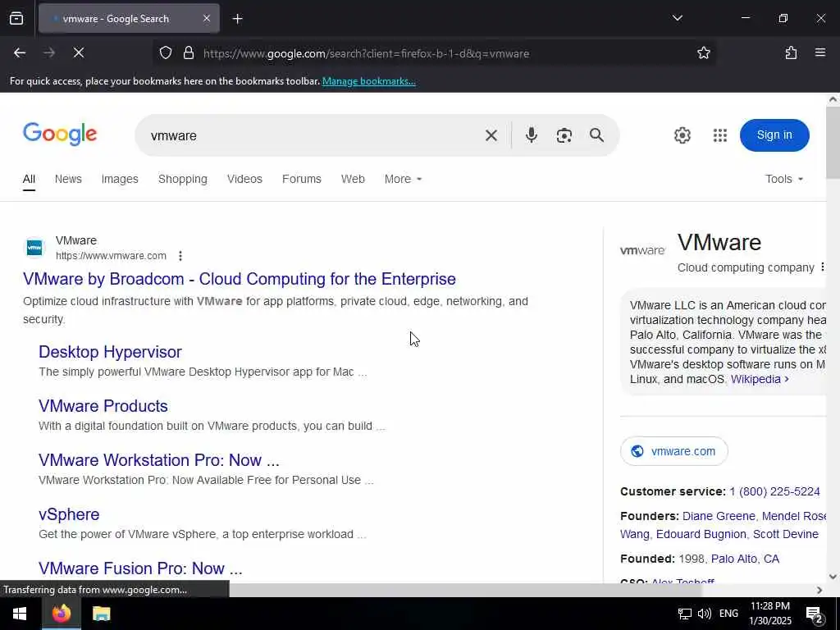This screenshot has width=840, height=630.
Task: Select the URL address bar text
Action: (366, 53)
